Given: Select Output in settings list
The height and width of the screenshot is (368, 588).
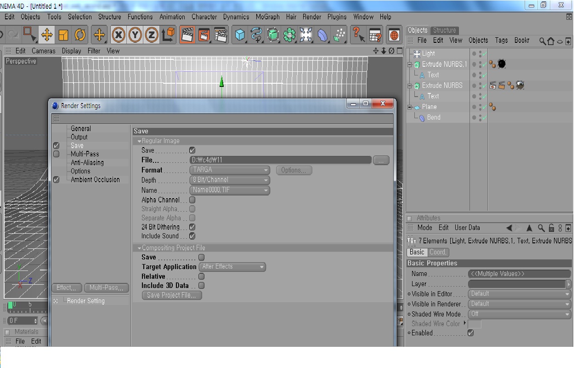Looking at the screenshot, I should pos(79,137).
